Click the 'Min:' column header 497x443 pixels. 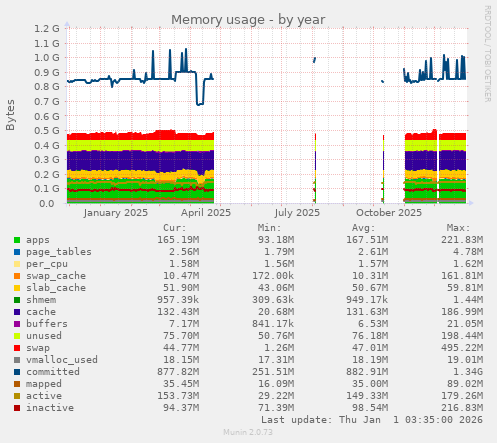click(x=269, y=228)
